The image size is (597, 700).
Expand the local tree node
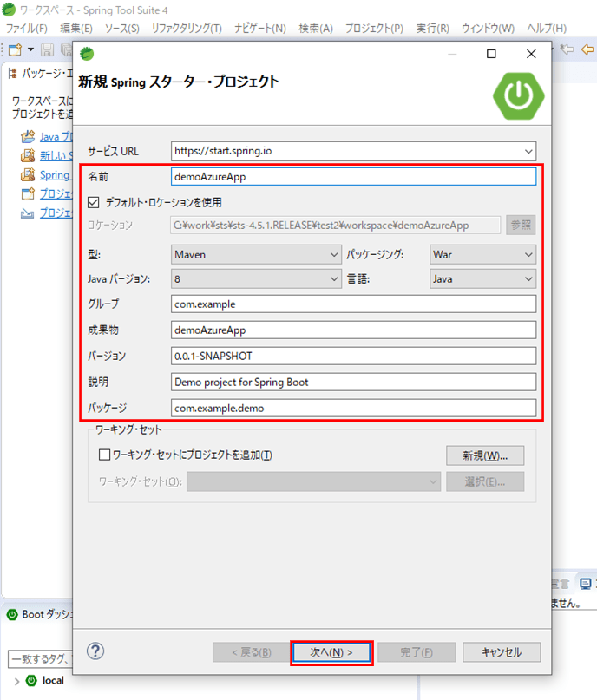[x=16, y=681]
